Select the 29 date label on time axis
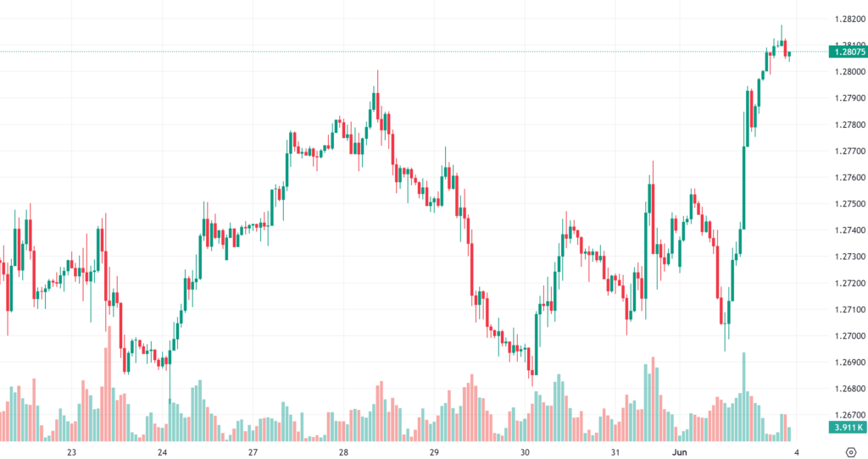Screen dimensions: 868x459 tap(433, 452)
